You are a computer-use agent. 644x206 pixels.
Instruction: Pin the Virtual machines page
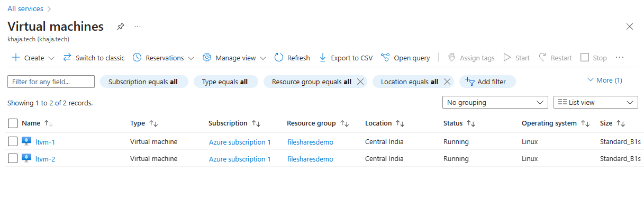coord(121,26)
